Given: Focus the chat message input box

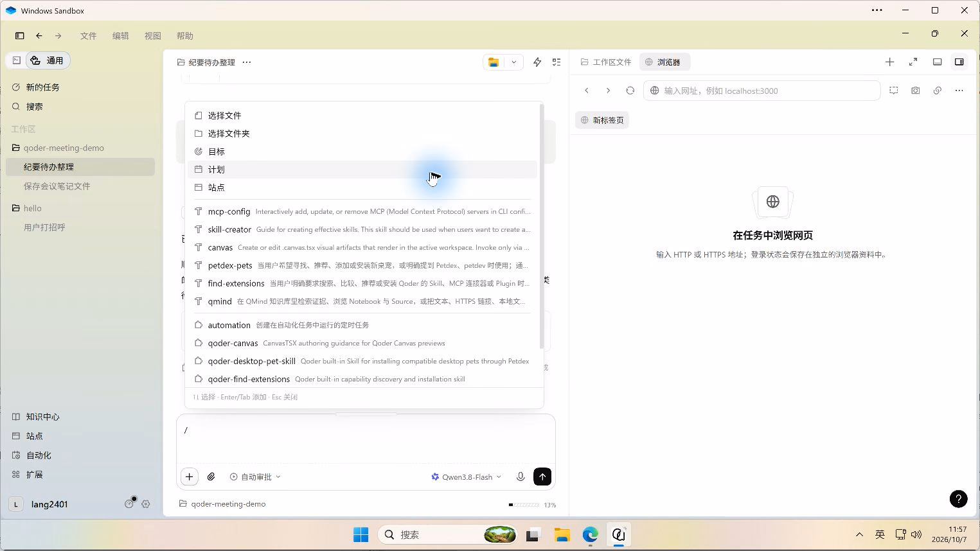Looking at the screenshot, I should click(x=366, y=439).
